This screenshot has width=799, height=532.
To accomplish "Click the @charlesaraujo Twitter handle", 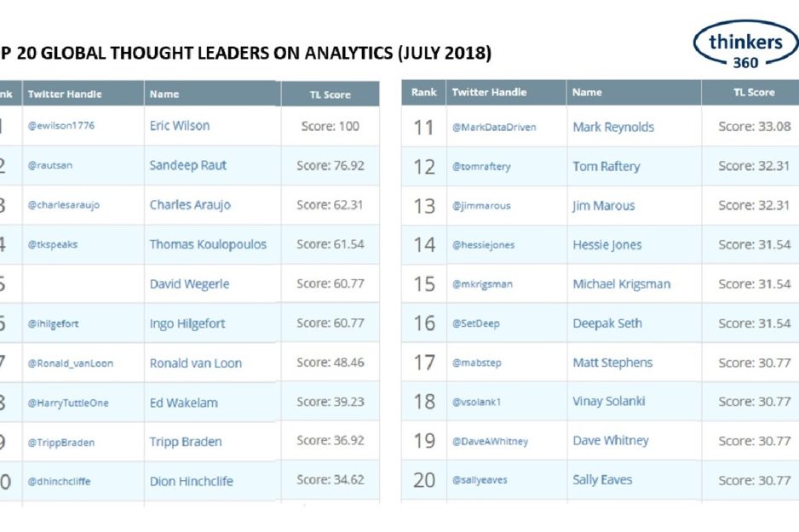I will point(64,205).
